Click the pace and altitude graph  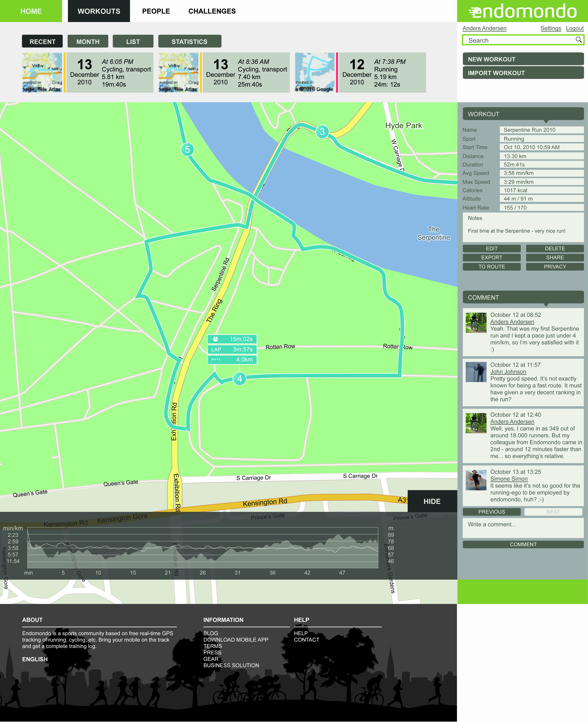(x=203, y=547)
